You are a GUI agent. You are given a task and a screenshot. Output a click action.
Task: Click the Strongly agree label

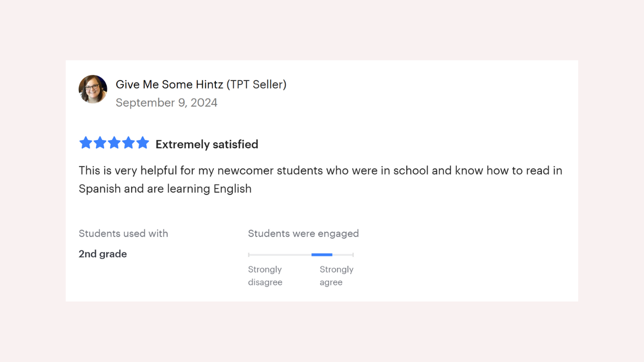(337, 276)
